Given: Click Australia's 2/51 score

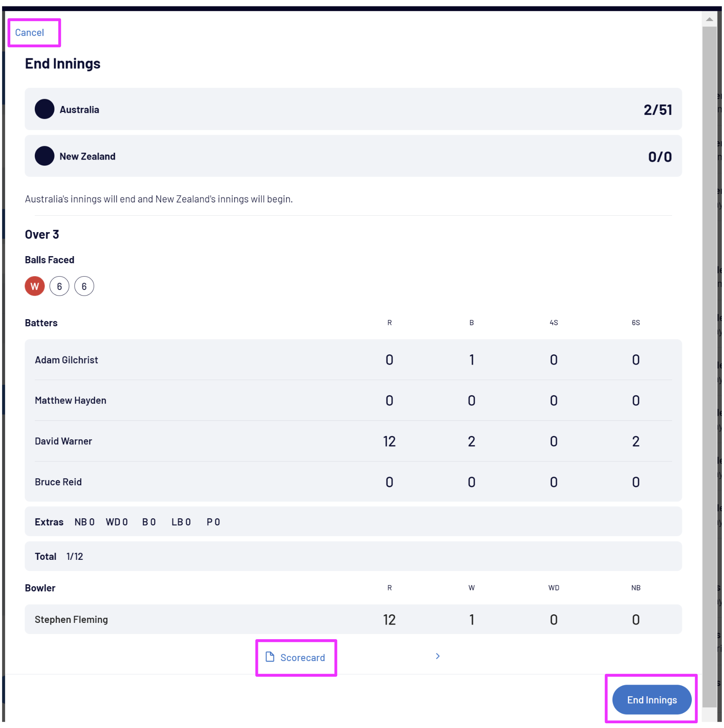Looking at the screenshot, I should pos(657,110).
